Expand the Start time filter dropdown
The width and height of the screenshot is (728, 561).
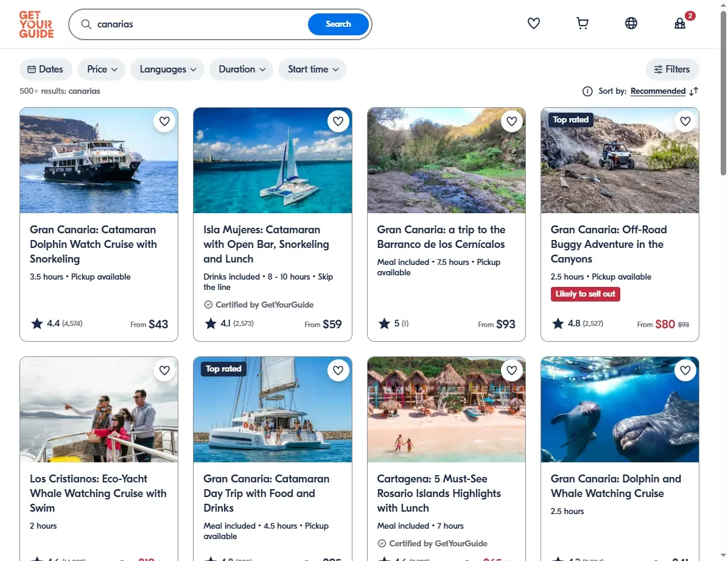coord(312,69)
